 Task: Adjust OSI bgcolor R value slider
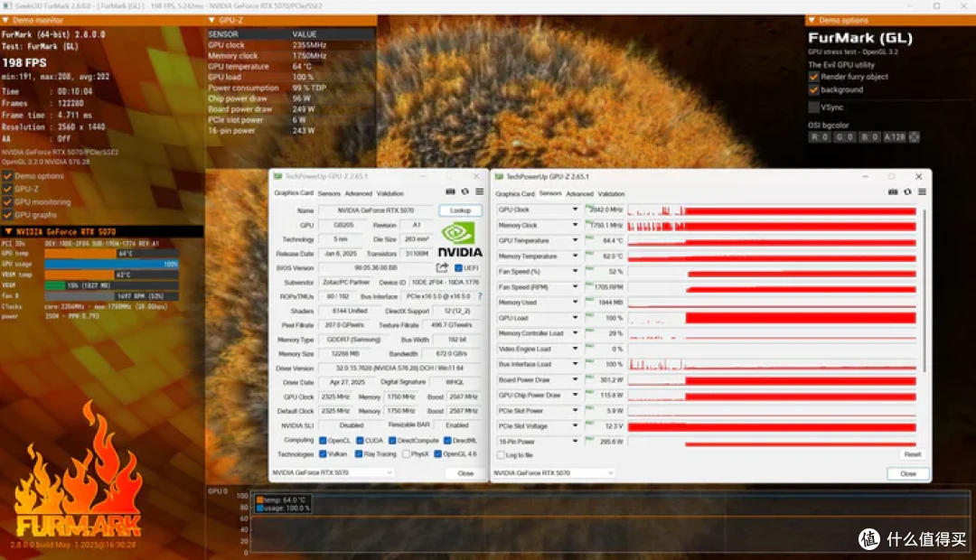pyautogui.click(x=819, y=137)
